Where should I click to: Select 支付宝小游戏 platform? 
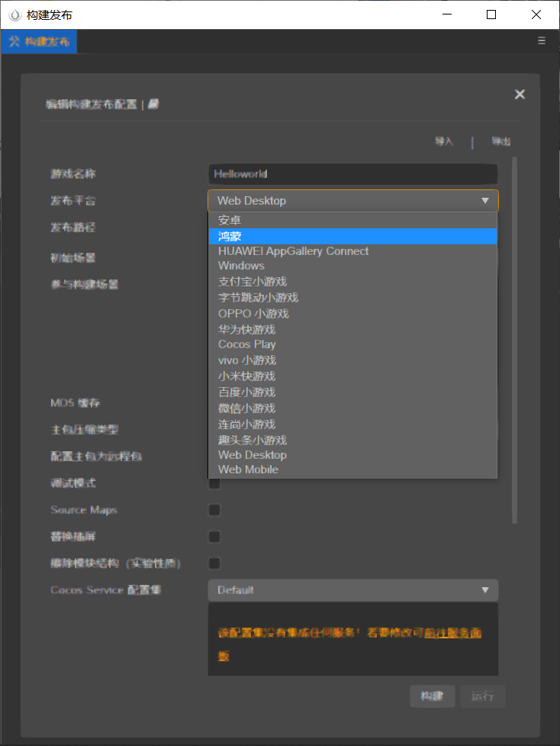(x=352, y=281)
